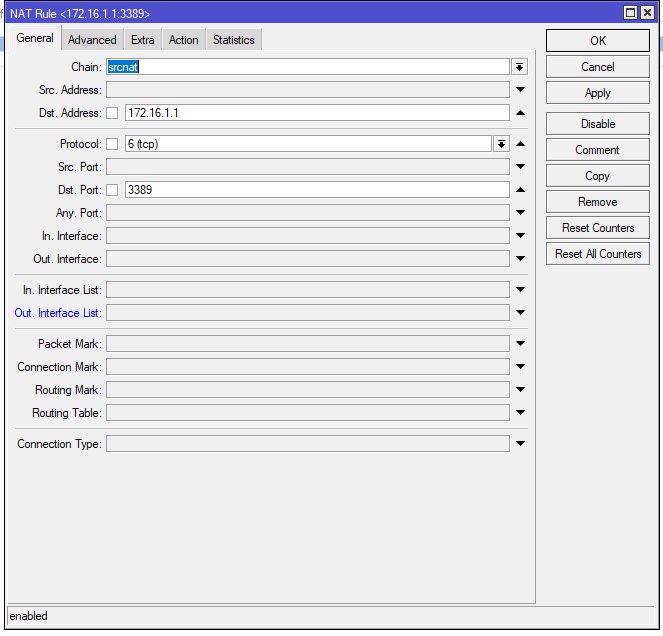Switch to the Action tab
The image size is (663, 636).
coord(184,40)
